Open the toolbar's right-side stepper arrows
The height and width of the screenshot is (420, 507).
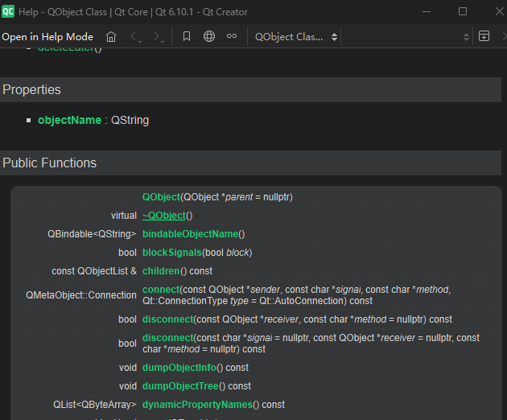point(466,37)
